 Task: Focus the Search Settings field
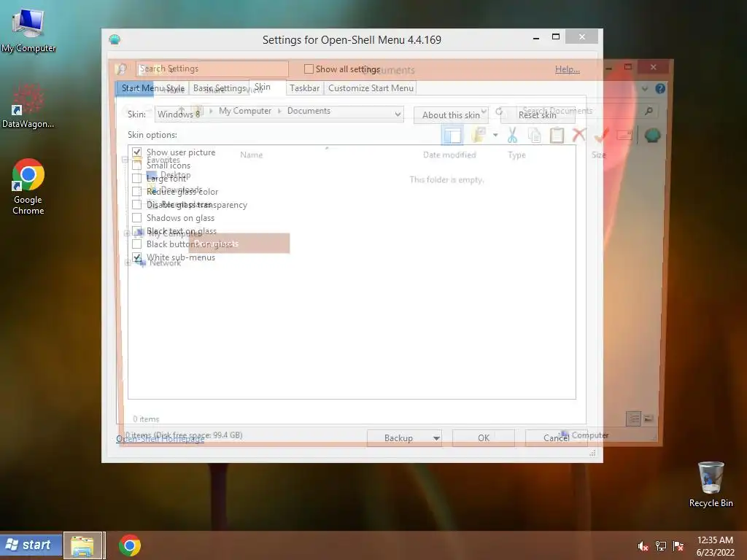click(212, 69)
